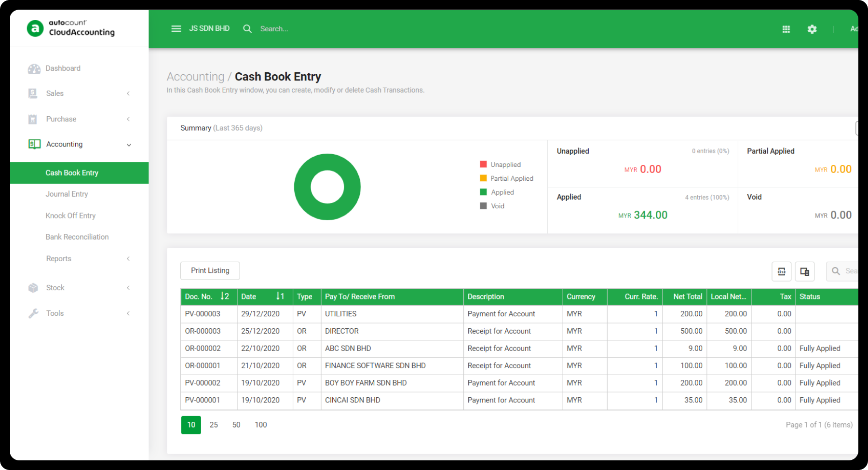Viewport: 868px width, 470px height.
Task: Click the export to Excel icon
Action: point(782,271)
